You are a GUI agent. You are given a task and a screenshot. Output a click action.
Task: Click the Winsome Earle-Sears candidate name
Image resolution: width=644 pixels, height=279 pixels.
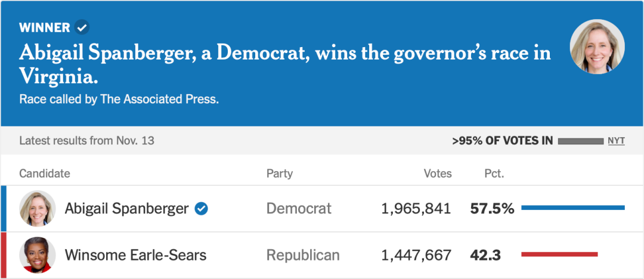pos(135,255)
